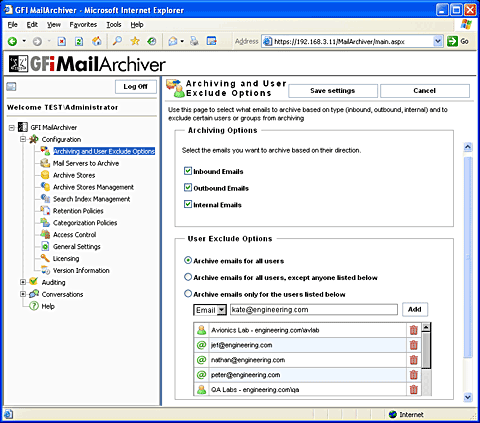Screen dimensions: 480x423
Task: Expand the Conversations tree node
Action: click(x=23, y=294)
